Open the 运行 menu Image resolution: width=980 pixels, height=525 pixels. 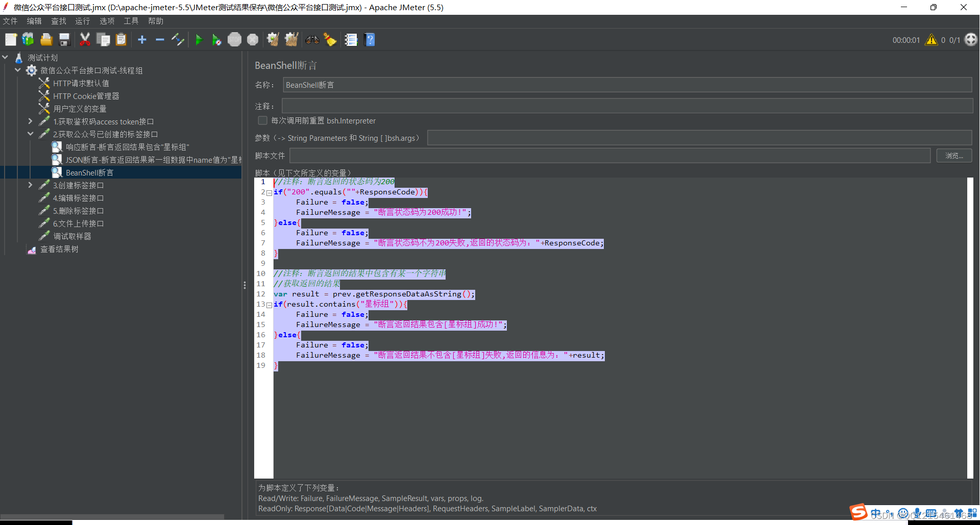pos(83,21)
